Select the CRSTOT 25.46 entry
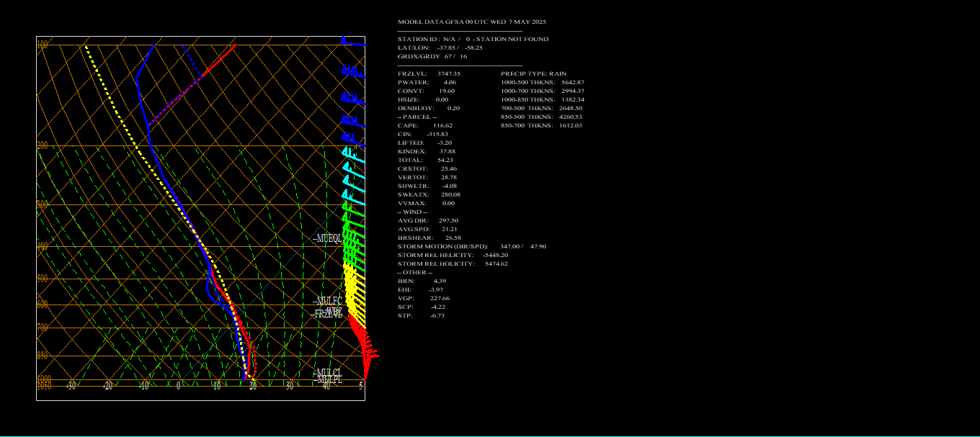Viewport: 980px width, 437px height. click(427, 168)
